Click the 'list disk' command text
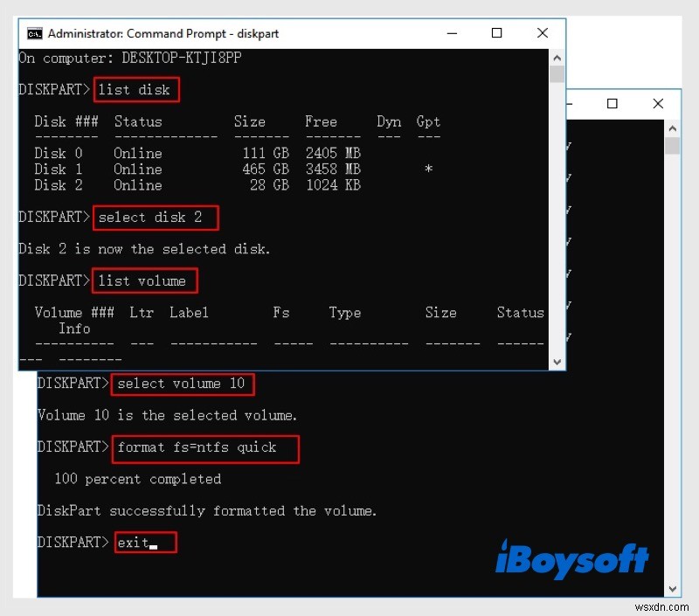The width and height of the screenshot is (699, 616). coord(135,90)
